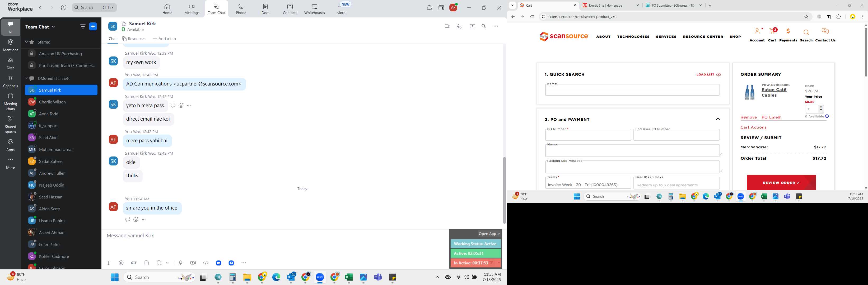Open the Terms dropdown
This screenshot has height=285, width=868.
tap(588, 183)
